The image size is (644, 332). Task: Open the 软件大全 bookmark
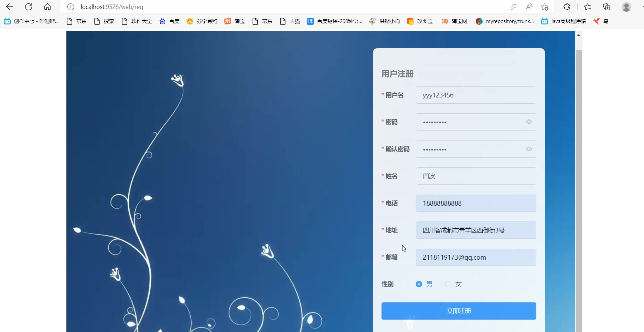point(137,21)
